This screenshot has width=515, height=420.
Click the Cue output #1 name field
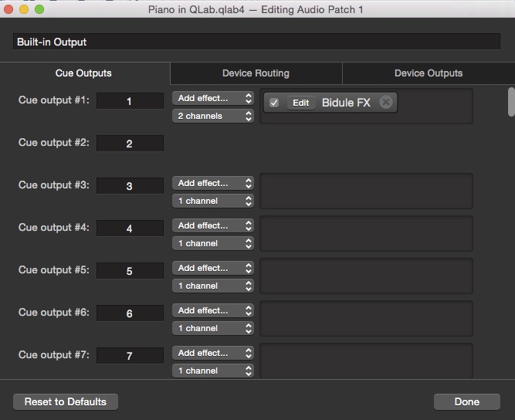coord(129,101)
